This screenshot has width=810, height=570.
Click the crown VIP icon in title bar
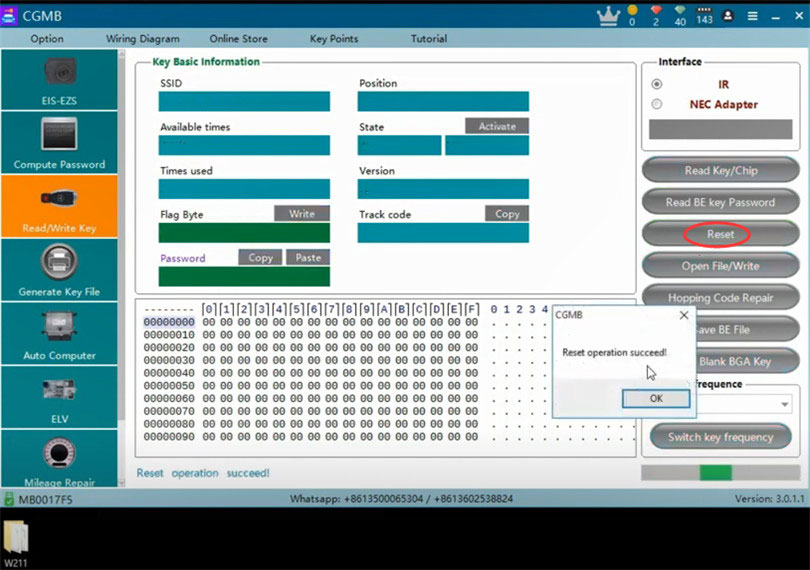pyautogui.click(x=609, y=16)
